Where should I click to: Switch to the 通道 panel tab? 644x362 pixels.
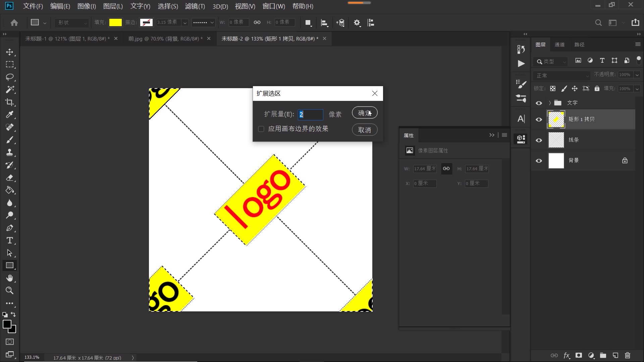pos(559,44)
